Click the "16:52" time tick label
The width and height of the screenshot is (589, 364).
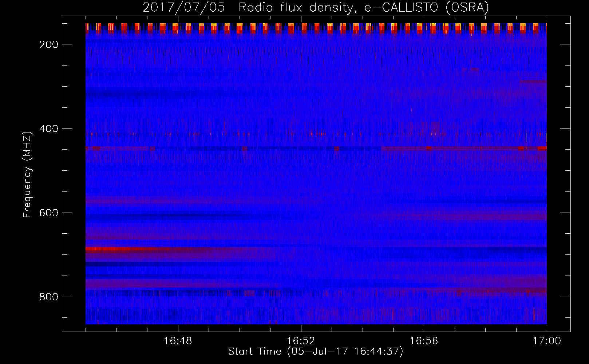tap(301, 341)
